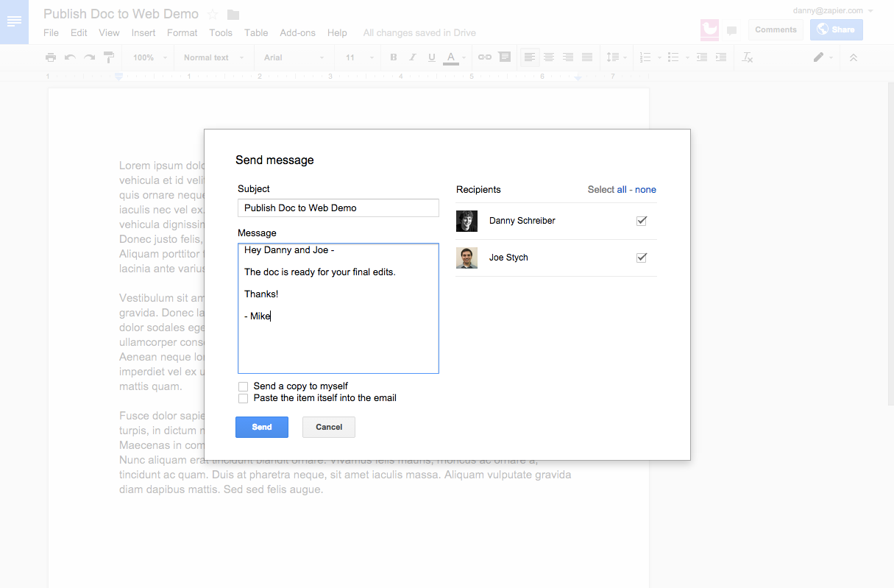Open the font size 11 dropdown
Image resolution: width=894 pixels, height=588 pixels.
click(x=359, y=57)
